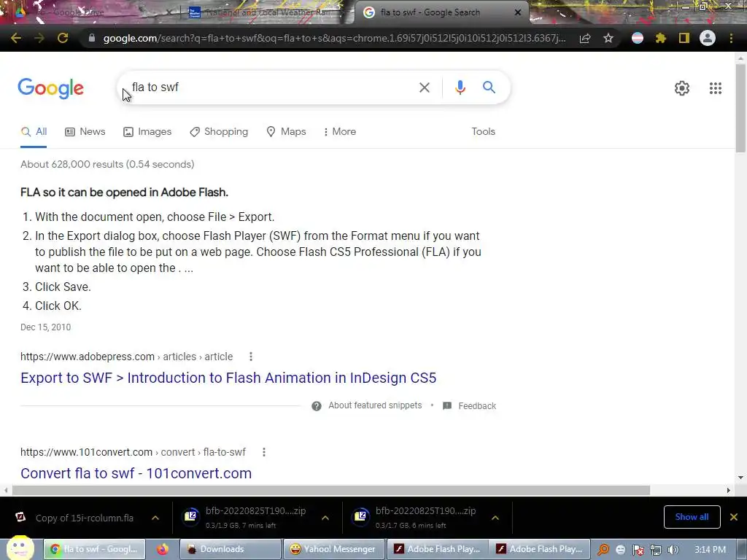Click the scroll down arrow of the page
This screenshot has height=560, width=747.
tap(740, 478)
